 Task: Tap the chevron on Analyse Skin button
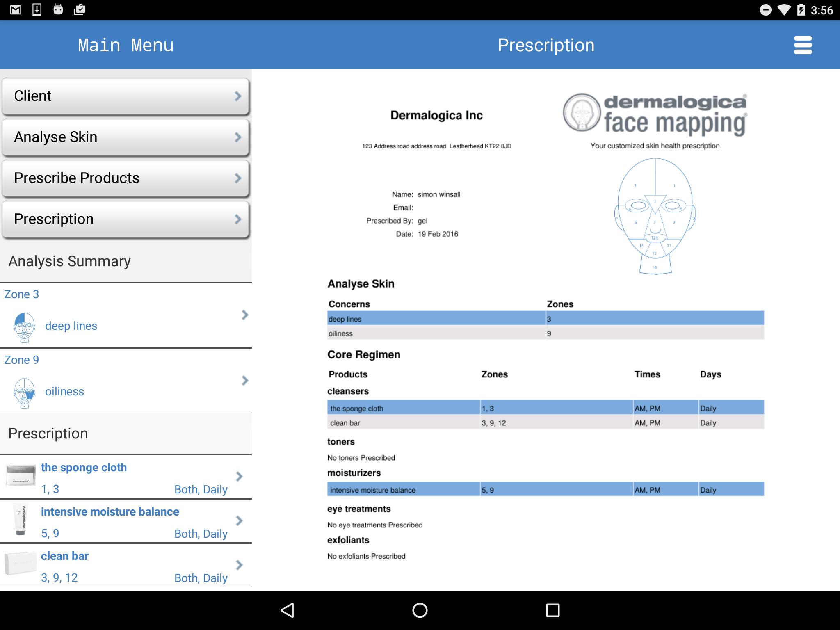click(x=238, y=137)
